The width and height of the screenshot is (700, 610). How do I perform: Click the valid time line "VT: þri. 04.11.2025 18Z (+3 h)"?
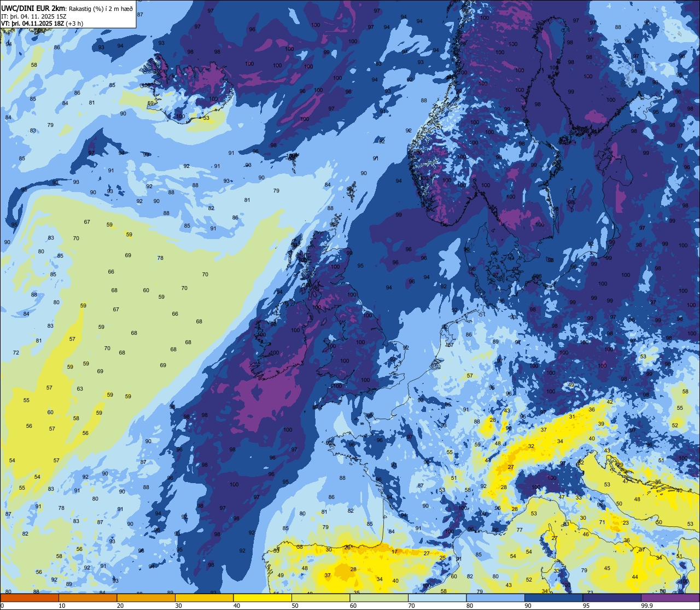point(42,24)
